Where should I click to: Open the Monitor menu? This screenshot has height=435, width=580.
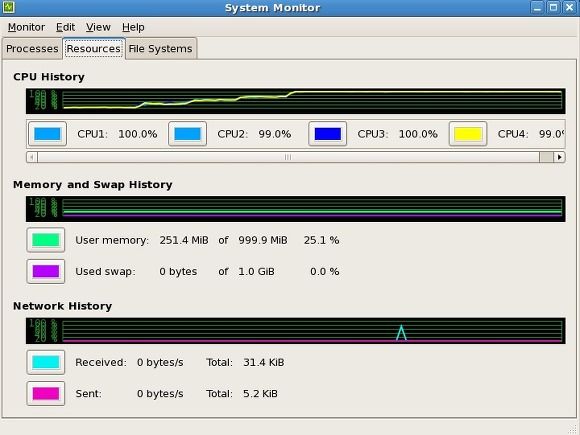[x=26, y=27]
